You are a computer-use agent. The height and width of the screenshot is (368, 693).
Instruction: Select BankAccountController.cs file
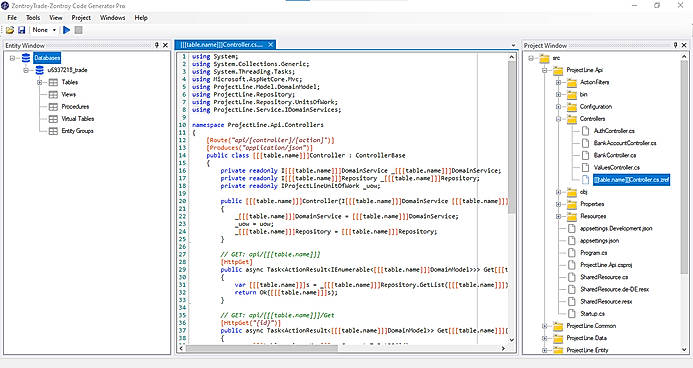tap(625, 143)
